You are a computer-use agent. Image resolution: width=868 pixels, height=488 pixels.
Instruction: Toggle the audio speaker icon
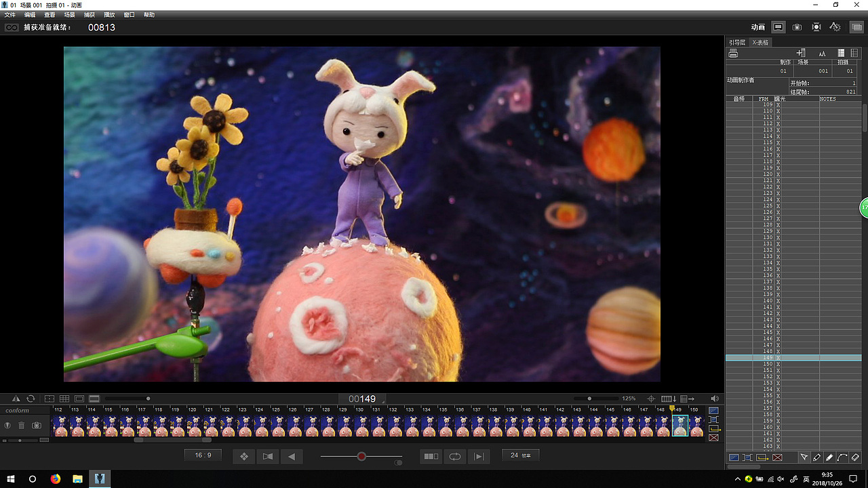point(714,399)
